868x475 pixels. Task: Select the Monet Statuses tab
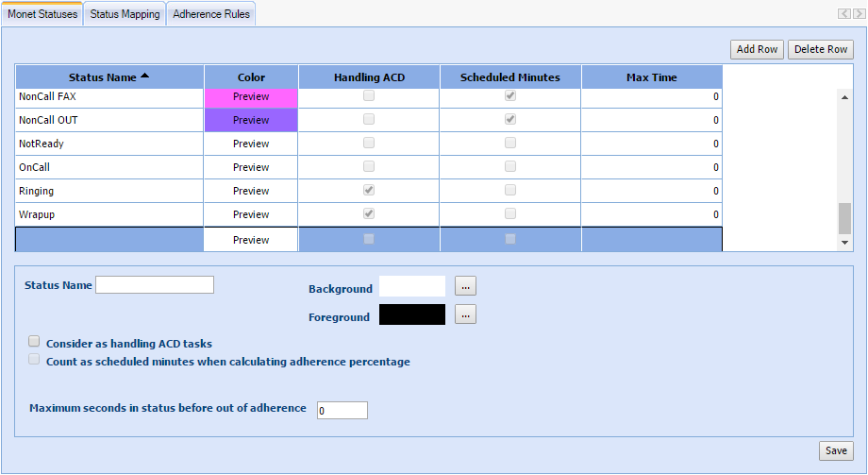coord(42,15)
